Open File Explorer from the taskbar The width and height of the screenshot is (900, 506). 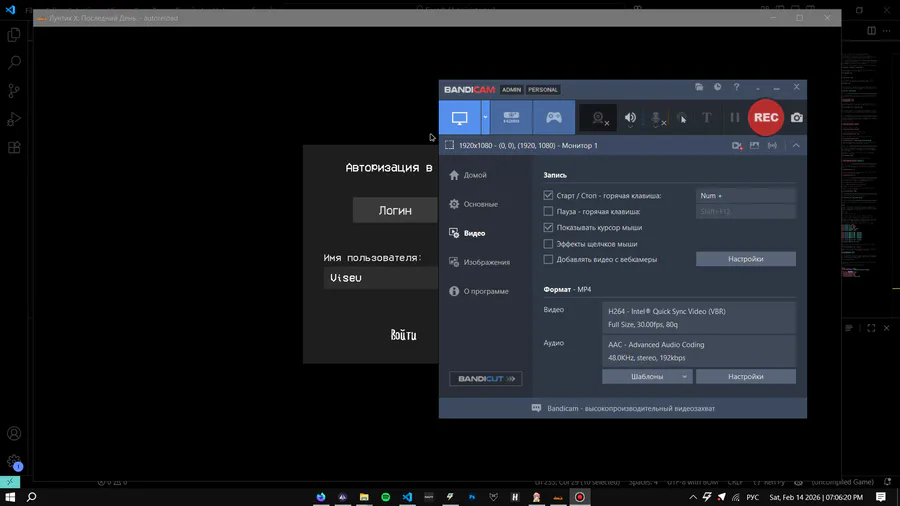point(364,497)
